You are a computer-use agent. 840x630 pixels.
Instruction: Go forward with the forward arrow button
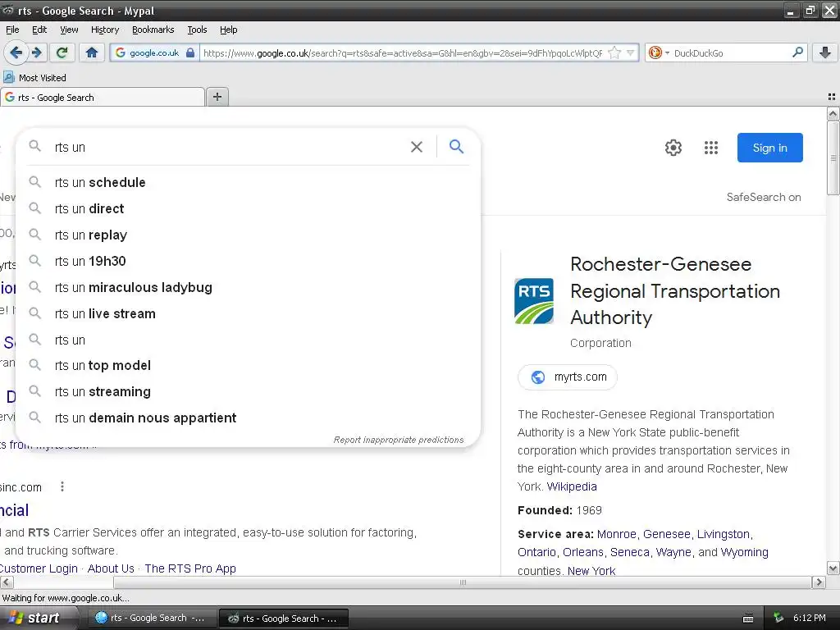click(36, 52)
